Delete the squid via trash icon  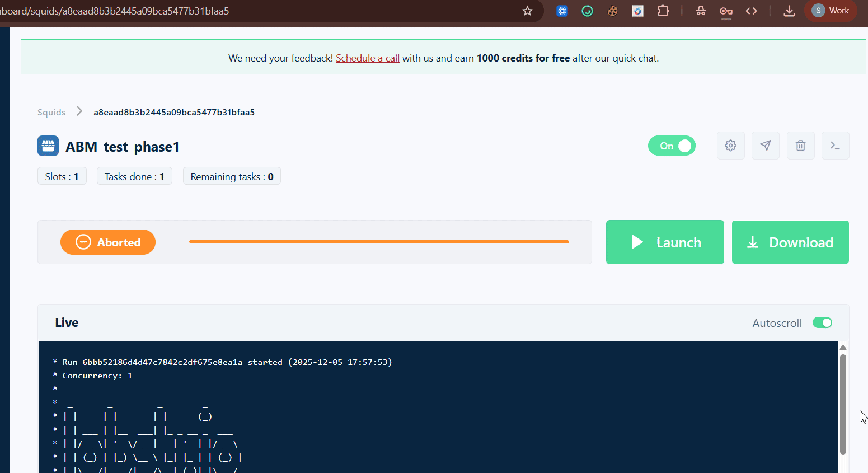click(800, 146)
